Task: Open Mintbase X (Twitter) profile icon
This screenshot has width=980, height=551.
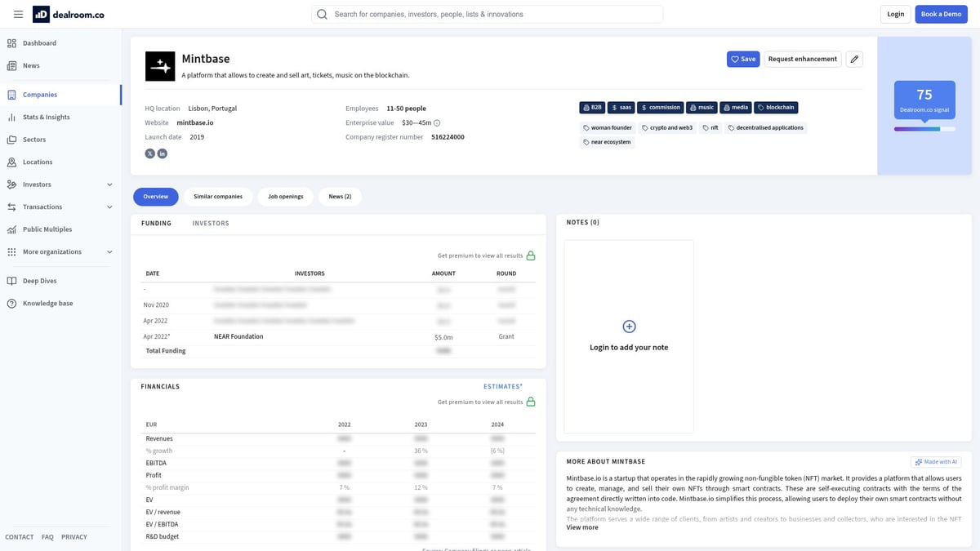Action: click(x=150, y=153)
